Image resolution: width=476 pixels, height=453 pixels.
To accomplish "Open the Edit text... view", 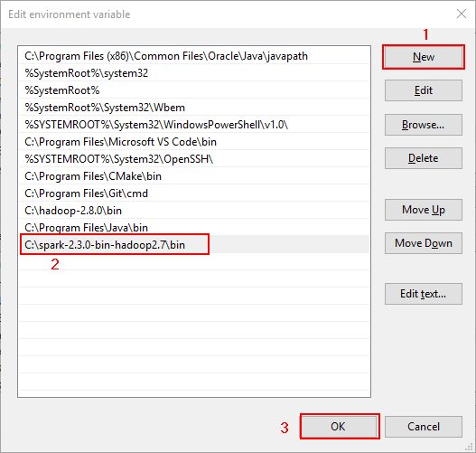I will (x=424, y=294).
